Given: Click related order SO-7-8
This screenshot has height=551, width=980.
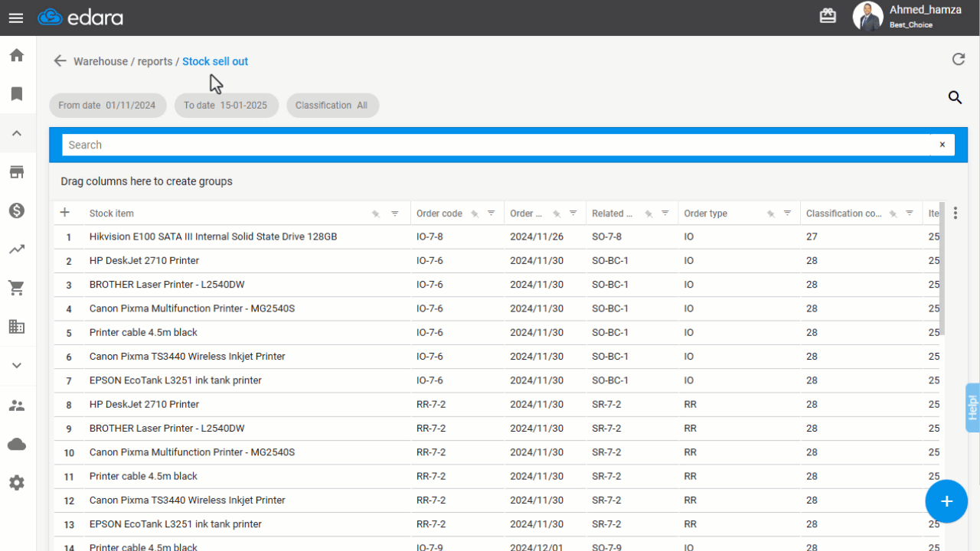Looking at the screenshot, I should 606,236.
